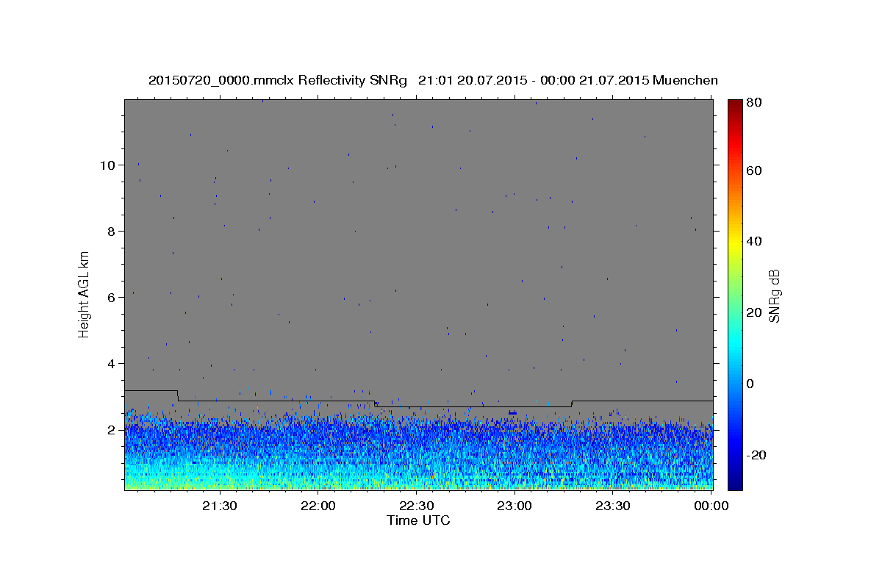Image resolution: width=882 pixels, height=588 pixels.
Task: Click the plot title text
Action: [433, 80]
